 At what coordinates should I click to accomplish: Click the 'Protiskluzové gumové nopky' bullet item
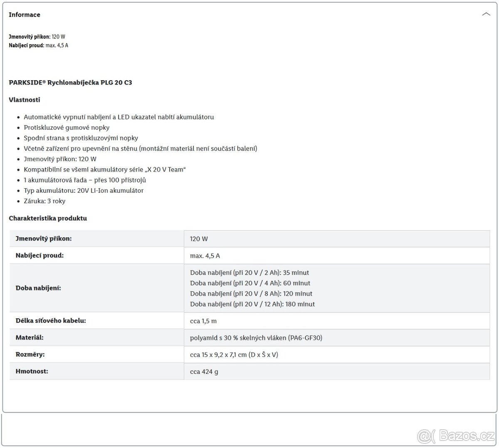67,128
